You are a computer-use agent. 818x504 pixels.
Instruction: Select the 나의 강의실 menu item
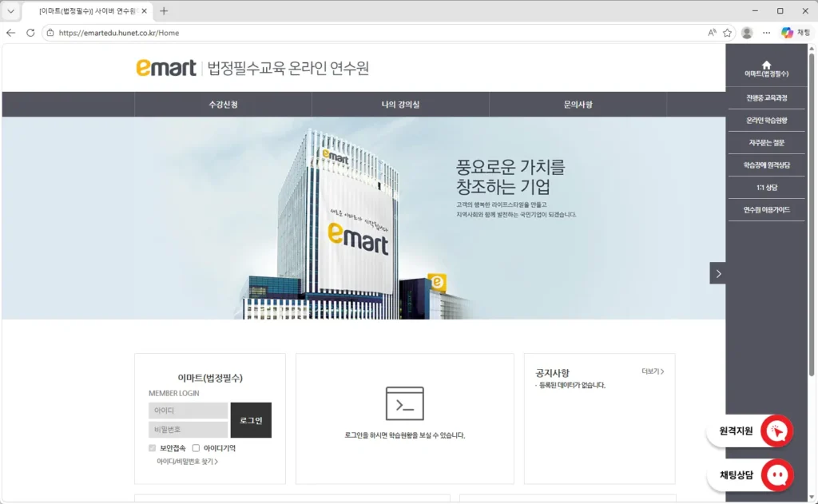tap(400, 105)
